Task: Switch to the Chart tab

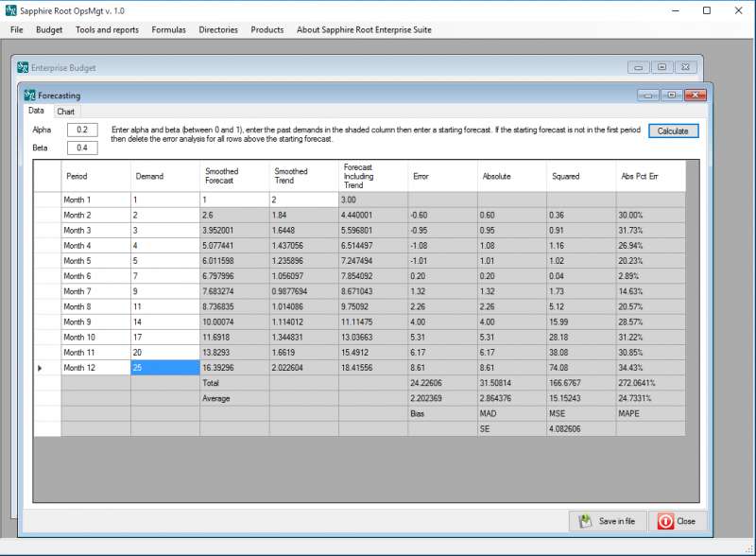Action: [x=65, y=112]
